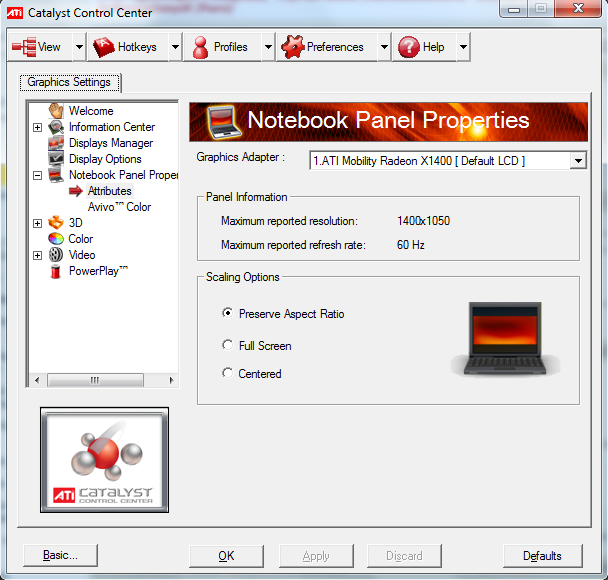The height and width of the screenshot is (580, 608).
Task: Click the red Hotkeys key icon
Action: coord(104,47)
